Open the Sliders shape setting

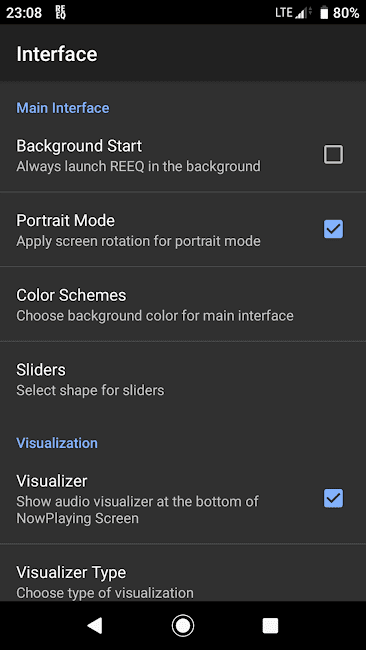[x=183, y=379]
